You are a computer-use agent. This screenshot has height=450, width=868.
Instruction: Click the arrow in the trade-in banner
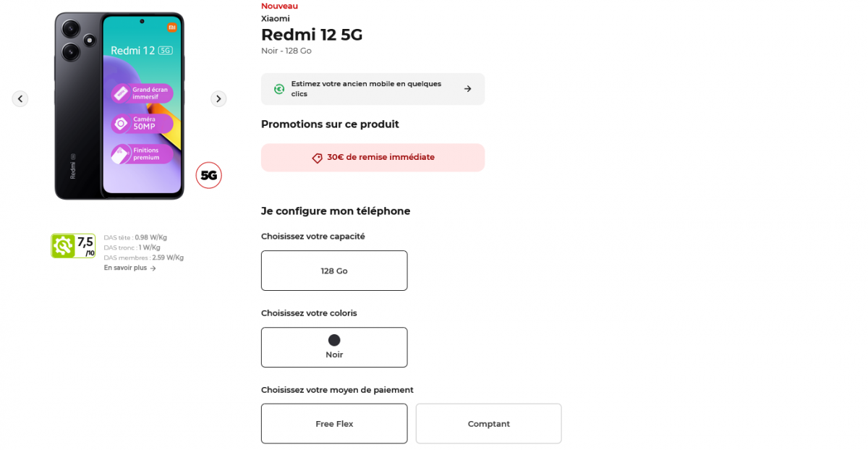[467, 89]
